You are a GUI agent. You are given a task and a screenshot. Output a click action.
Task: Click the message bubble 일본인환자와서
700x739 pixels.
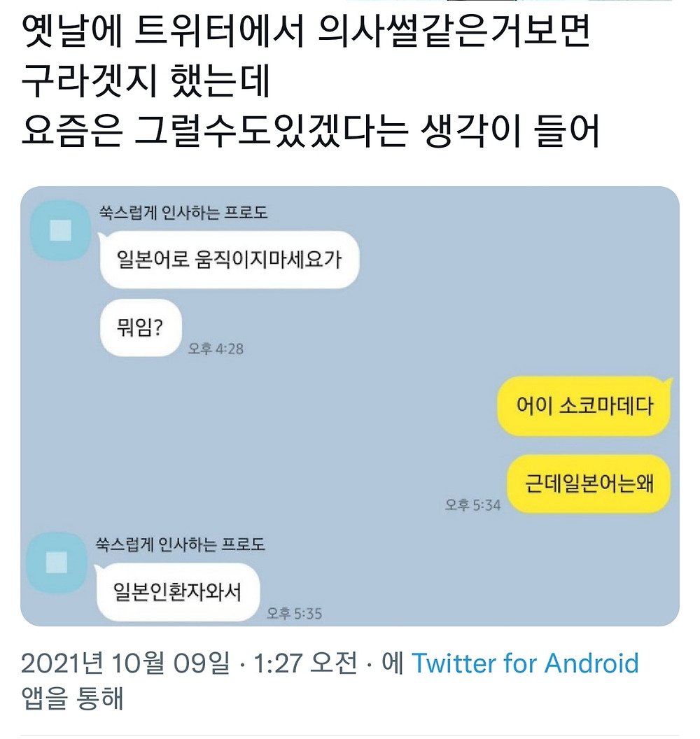[x=178, y=592]
